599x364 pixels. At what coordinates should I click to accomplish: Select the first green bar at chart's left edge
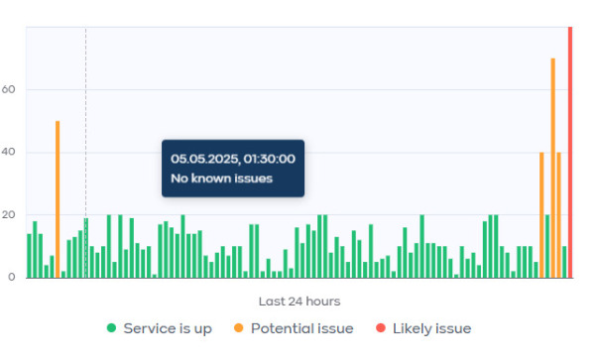click(29, 256)
